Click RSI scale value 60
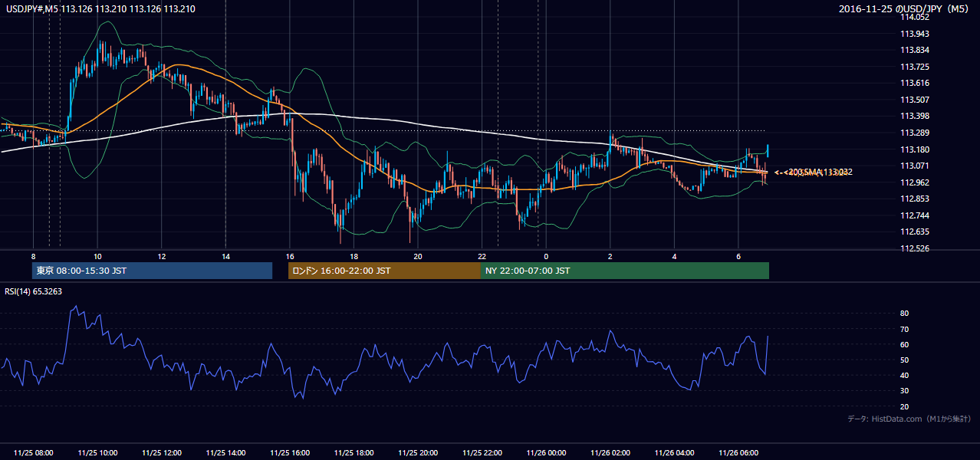980x460 pixels. pos(904,344)
